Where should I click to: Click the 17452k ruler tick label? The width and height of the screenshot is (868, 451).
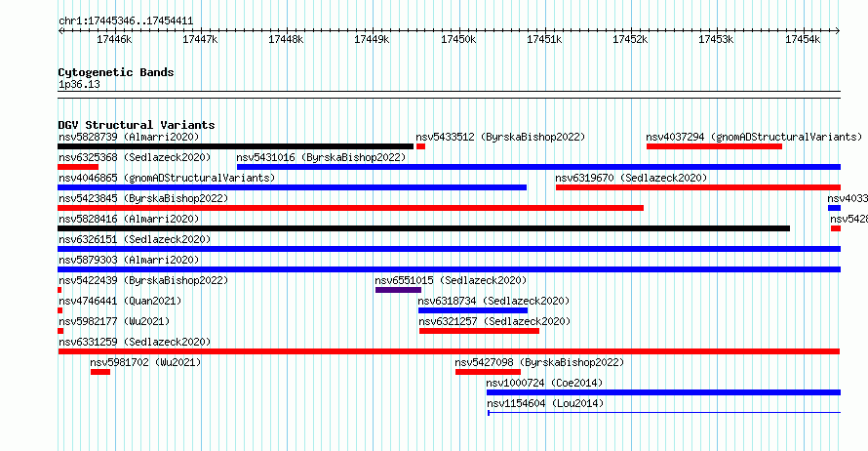point(630,39)
